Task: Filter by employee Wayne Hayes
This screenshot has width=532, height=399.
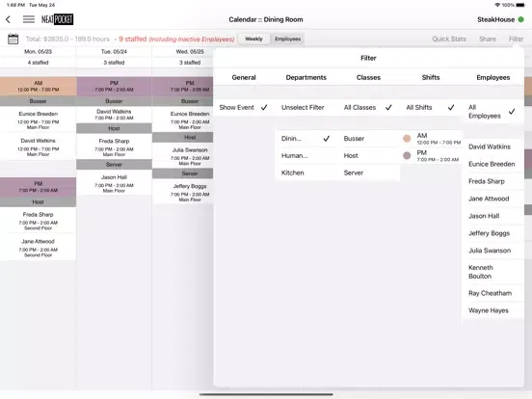Action: (x=493, y=310)
